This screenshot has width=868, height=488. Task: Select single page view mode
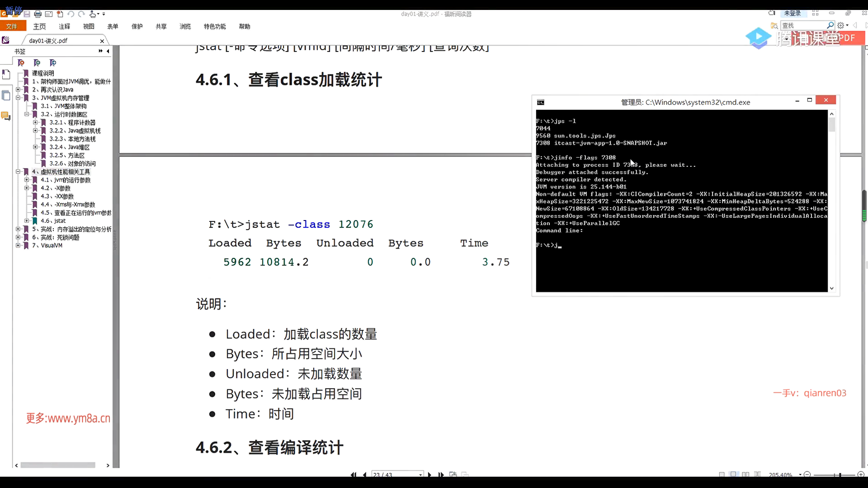coord(722,474)
